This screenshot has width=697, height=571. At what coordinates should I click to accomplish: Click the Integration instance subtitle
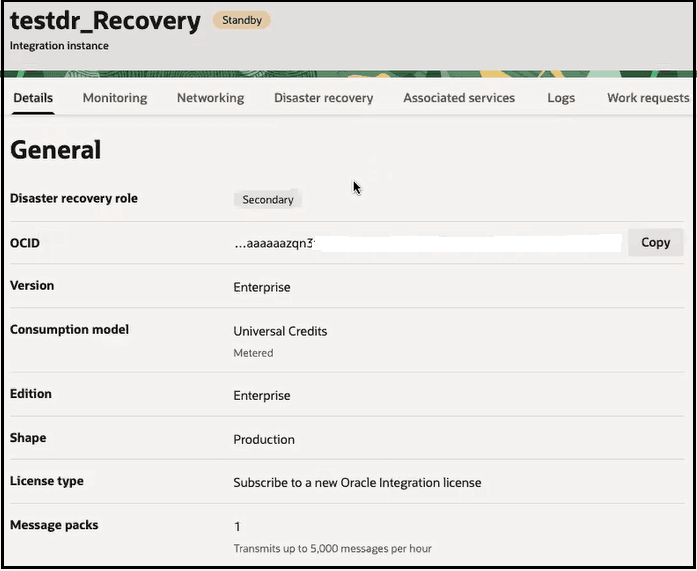59,46
